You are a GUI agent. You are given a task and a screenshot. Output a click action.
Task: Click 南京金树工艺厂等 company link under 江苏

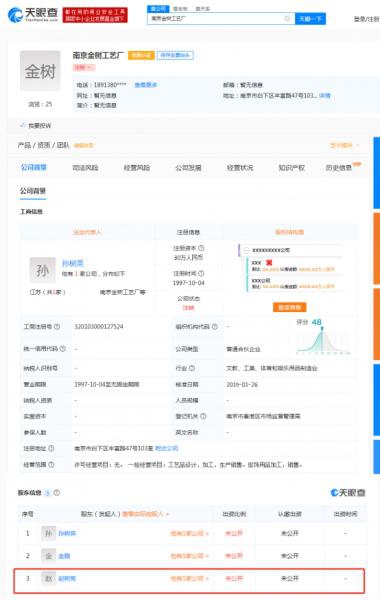click(122, 292)
